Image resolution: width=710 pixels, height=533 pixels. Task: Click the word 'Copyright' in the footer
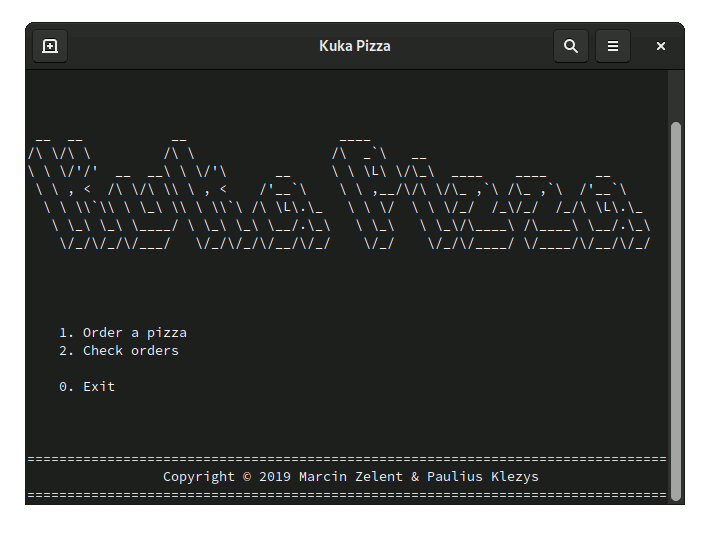[x=199, y=476]
